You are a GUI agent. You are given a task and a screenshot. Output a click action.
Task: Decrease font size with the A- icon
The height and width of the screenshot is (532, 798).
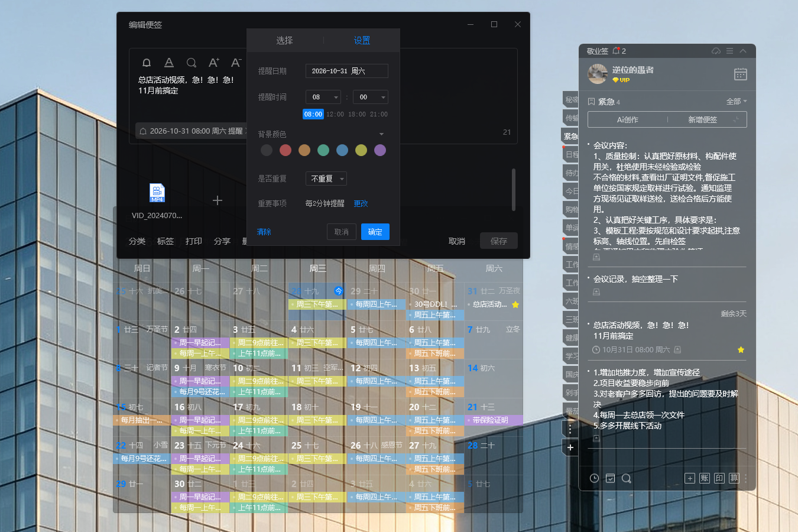pyautogui.click(x=236, y=63)
